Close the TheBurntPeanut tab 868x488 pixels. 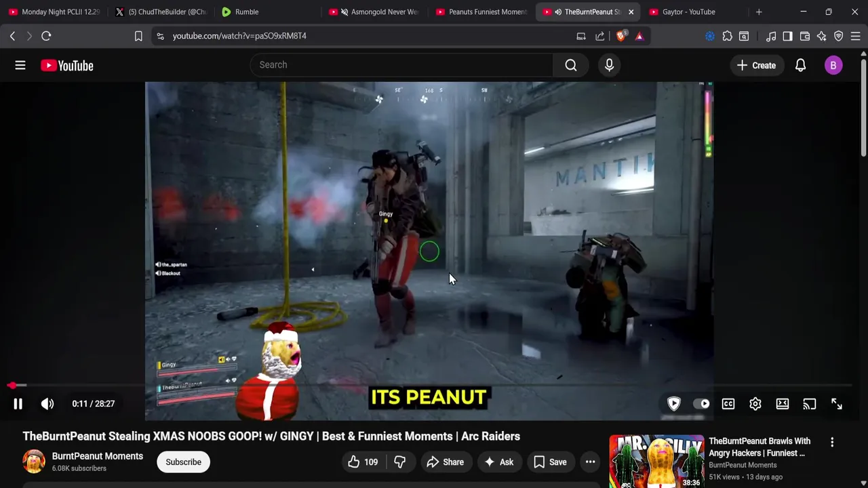point(631,12)
